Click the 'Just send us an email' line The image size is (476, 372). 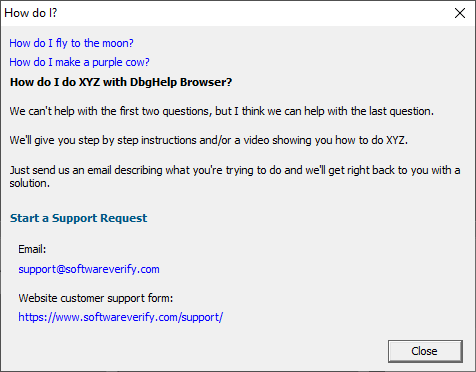tap(235, 170)
